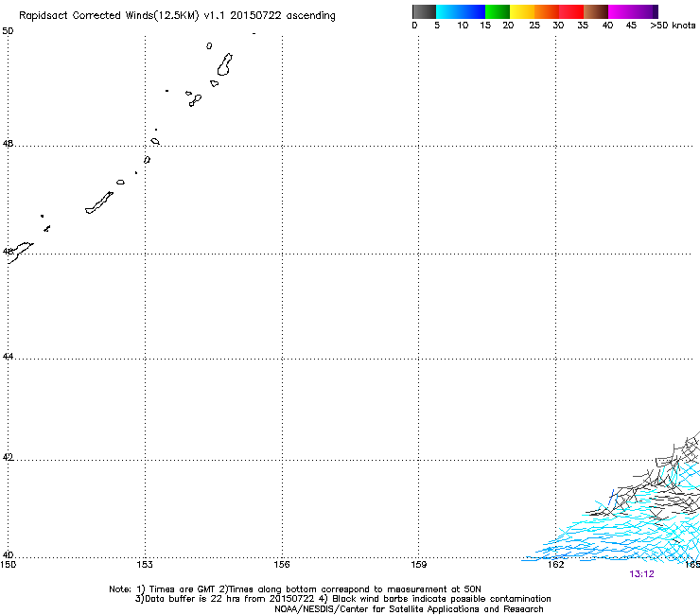The image size is (700, 615).
Task: Click the largest island outline near 155E 49.5N
Action: (x=224, y=64)
